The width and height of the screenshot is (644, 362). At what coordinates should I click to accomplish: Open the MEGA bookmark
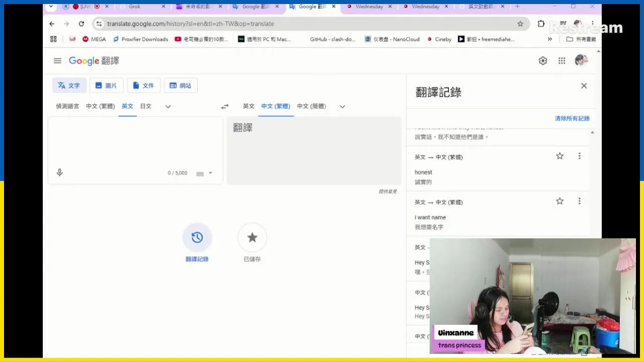pyautogui.click(x=94, y=39)
